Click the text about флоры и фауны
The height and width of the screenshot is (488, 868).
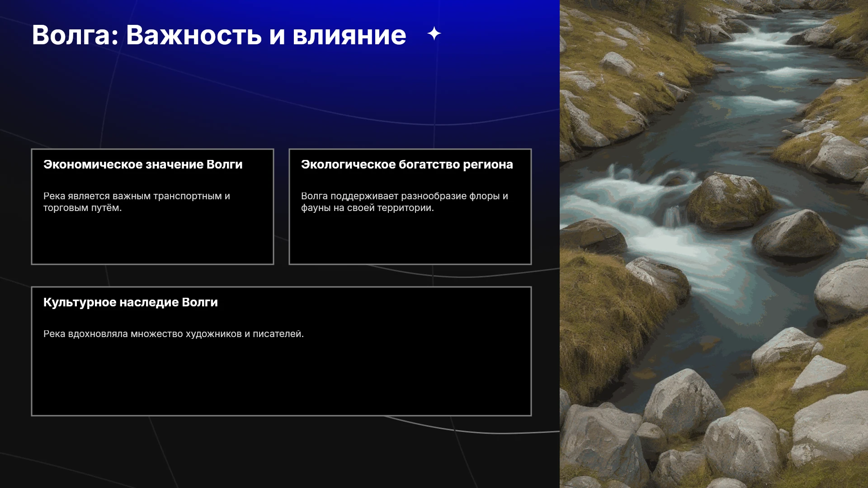coord(405,202)
